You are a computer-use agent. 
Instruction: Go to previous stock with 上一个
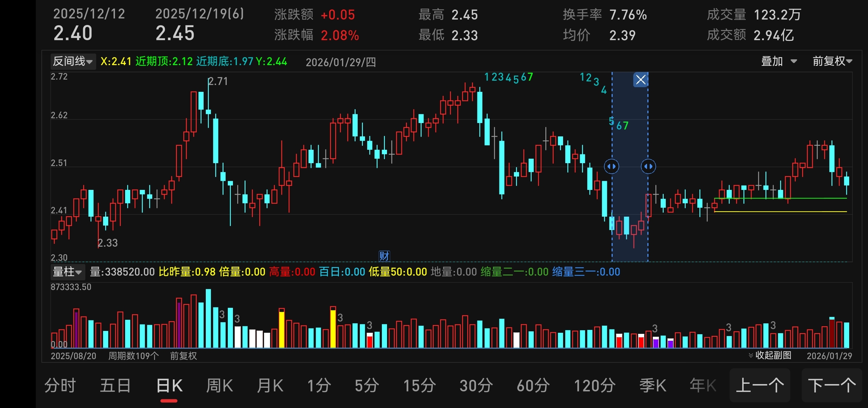760,386
